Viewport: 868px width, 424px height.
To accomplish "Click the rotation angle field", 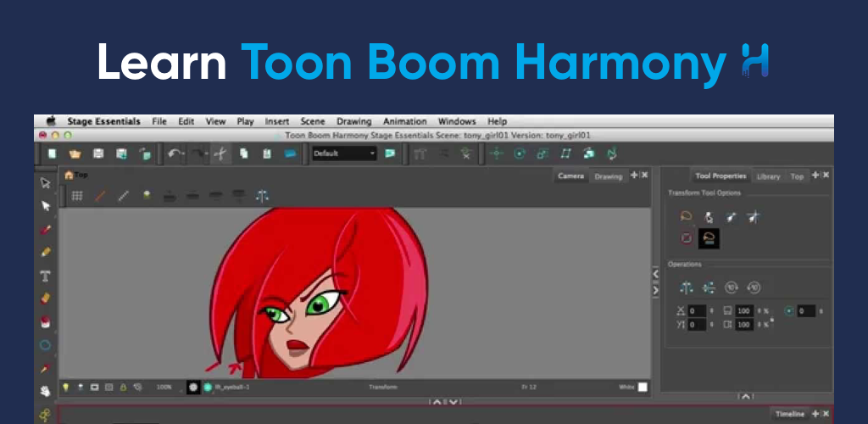I will (x=806, y=311).
